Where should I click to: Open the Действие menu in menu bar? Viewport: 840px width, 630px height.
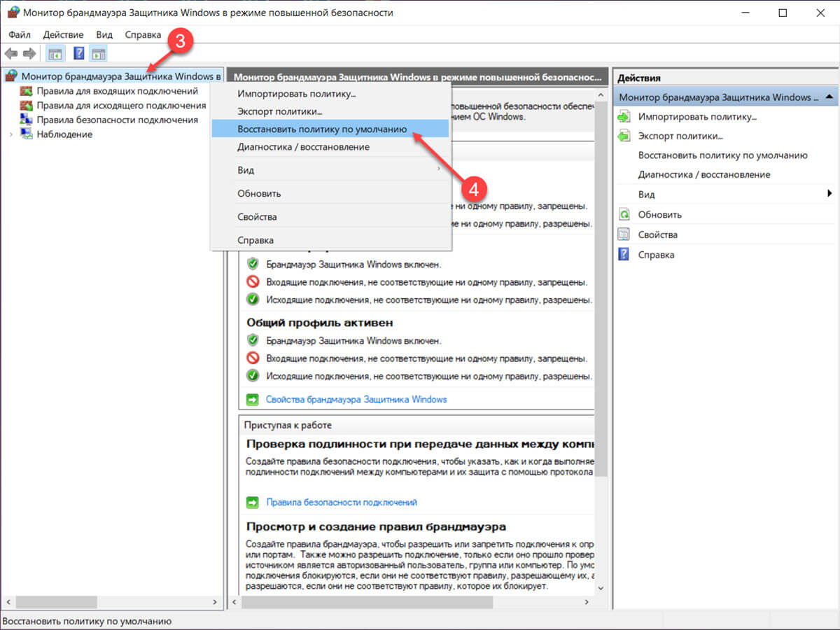point(63,34)
